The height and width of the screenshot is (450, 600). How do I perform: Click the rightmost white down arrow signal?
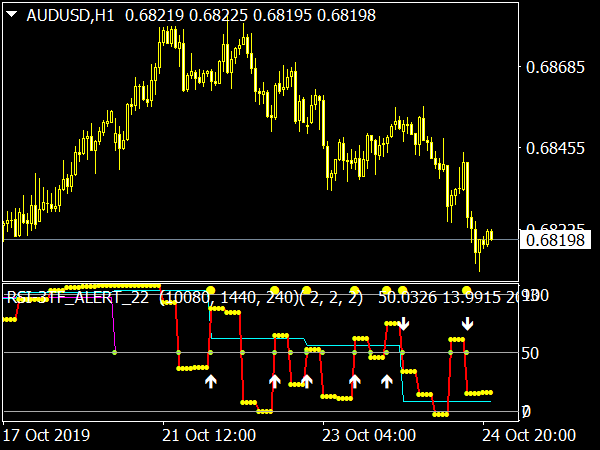pos(467,323)
